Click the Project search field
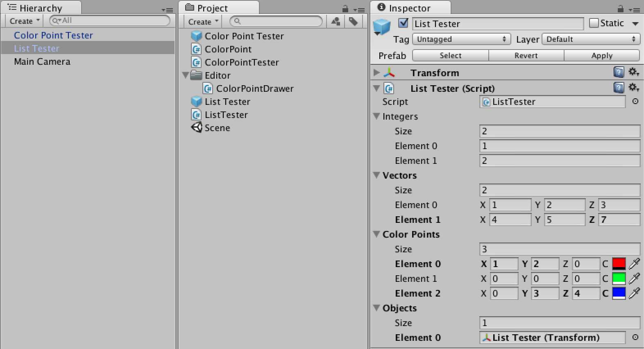 [276, 21]
